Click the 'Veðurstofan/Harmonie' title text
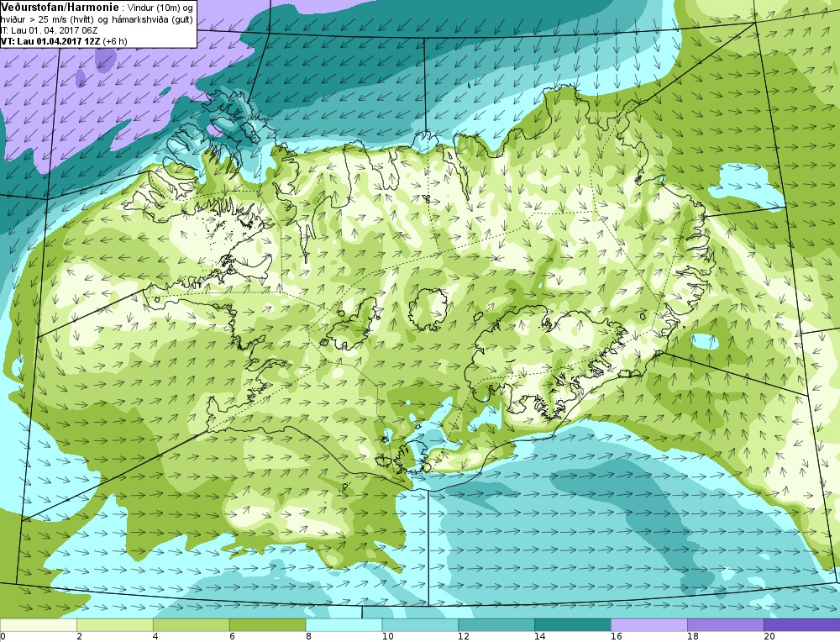 pyautogui.click(x=60, y=8)
